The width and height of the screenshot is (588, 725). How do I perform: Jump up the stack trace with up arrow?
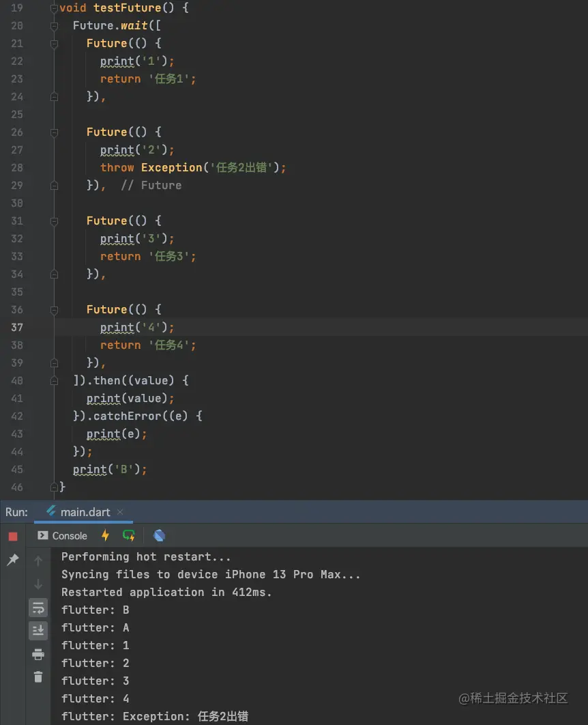click(x=38, y=560)
